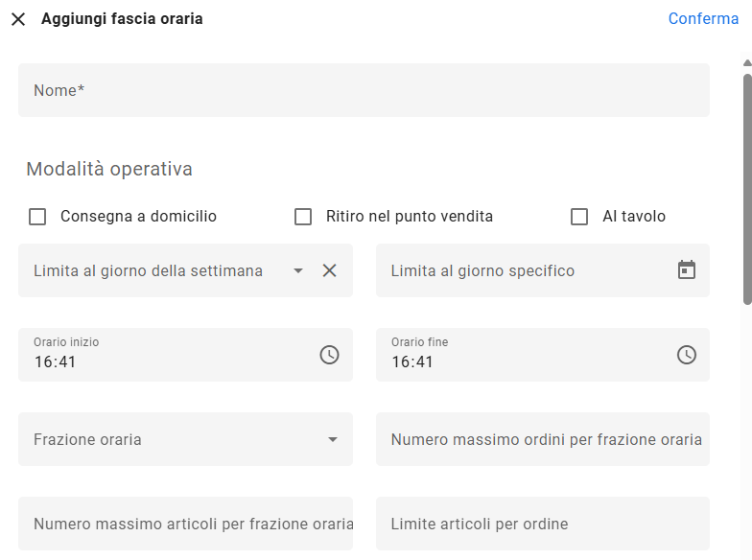Check the Al tavolo option

click(x=579, y=217)
